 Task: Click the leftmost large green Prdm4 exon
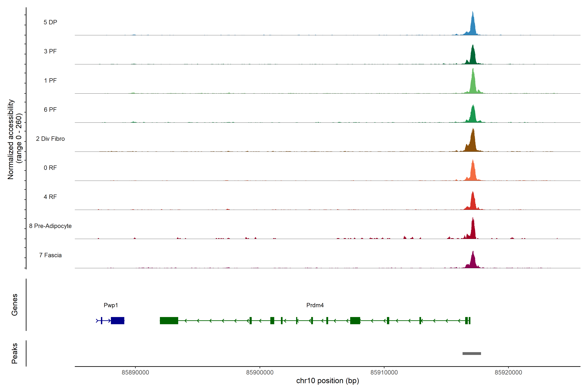click(169, 320)
